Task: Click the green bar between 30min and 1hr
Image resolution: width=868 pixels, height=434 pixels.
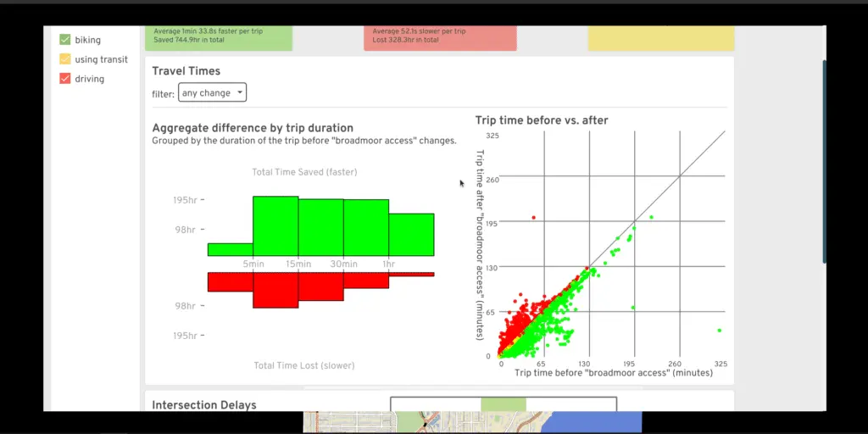Action: (365, 227)
